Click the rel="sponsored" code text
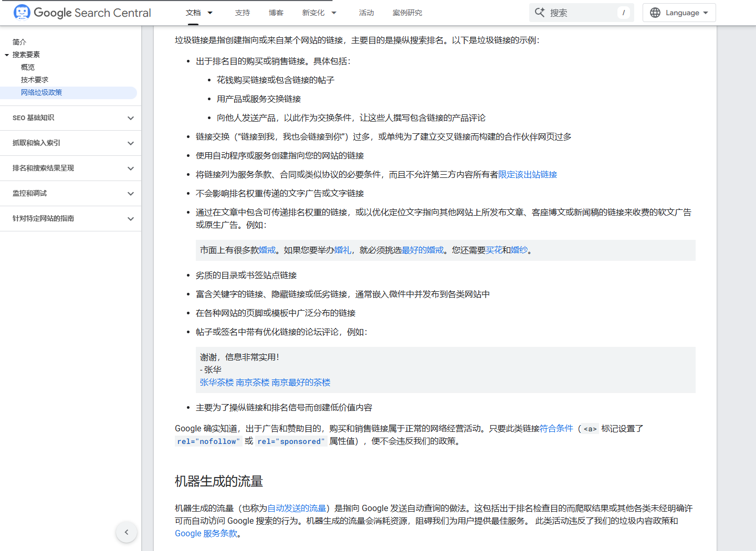Image resolution: width=756 pixels, height=551 pixels. [291, 441]
